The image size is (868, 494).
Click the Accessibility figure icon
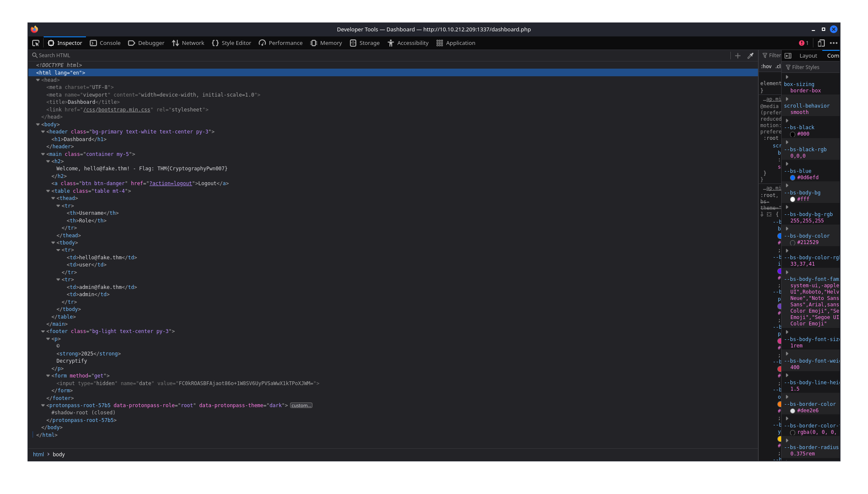click(390, 43)
